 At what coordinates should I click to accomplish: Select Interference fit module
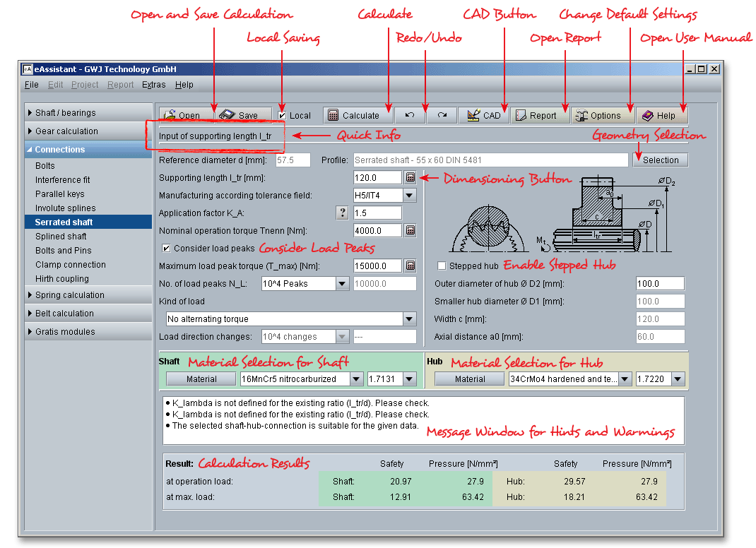88,180
